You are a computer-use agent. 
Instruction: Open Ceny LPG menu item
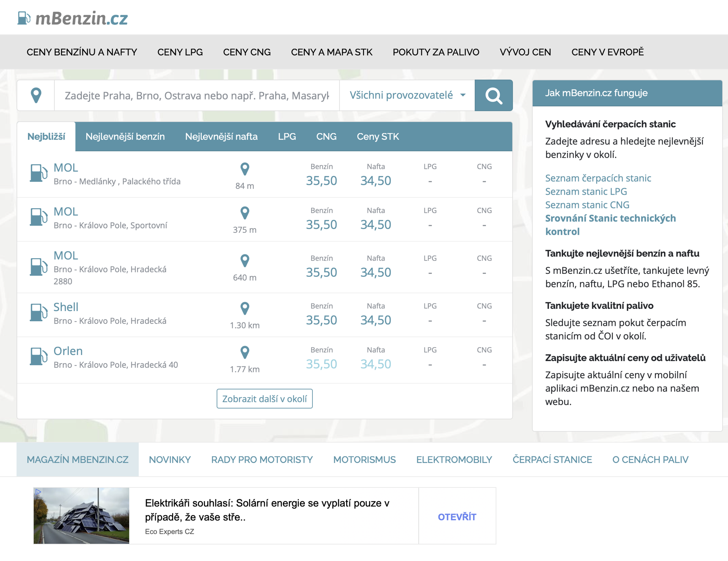click(180, 52)
